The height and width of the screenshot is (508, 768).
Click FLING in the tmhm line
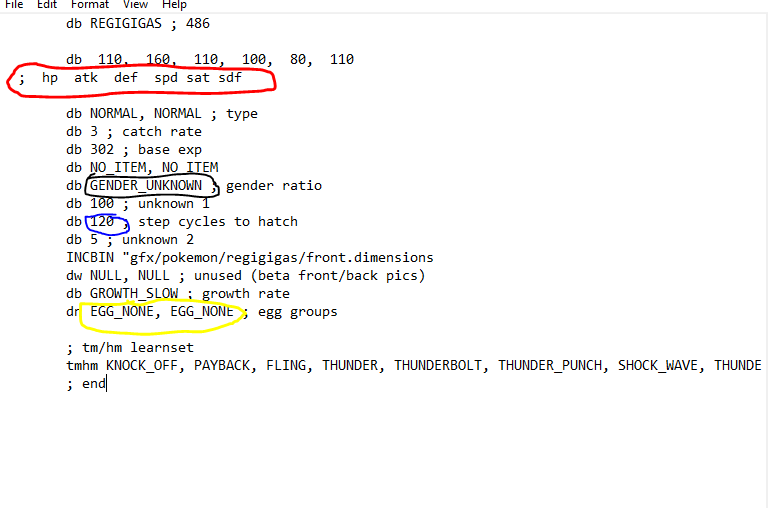286,366
